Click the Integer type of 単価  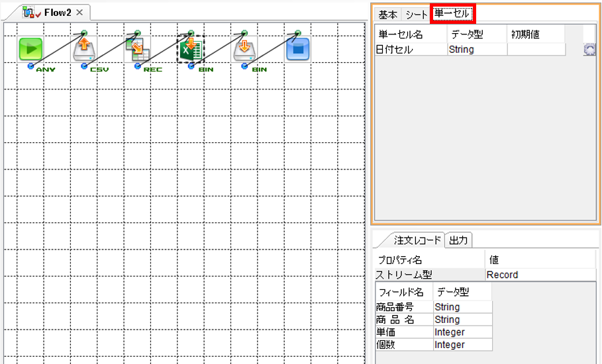[463, 332]
